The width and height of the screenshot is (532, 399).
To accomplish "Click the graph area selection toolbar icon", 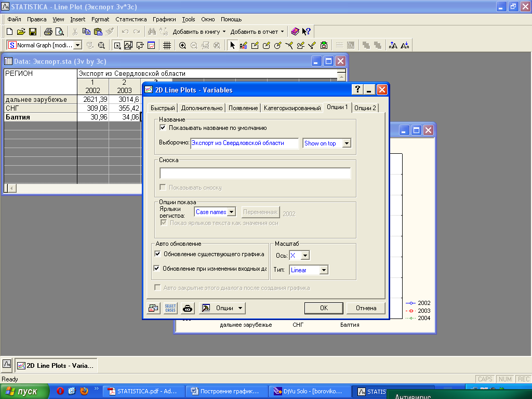I will click(117, 45).
